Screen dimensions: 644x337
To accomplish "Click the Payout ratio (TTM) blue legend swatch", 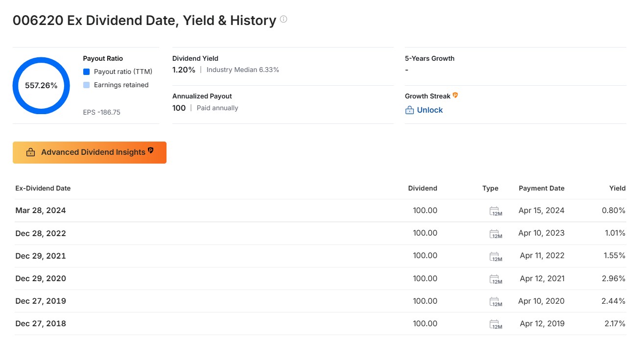I will point(86,72).
